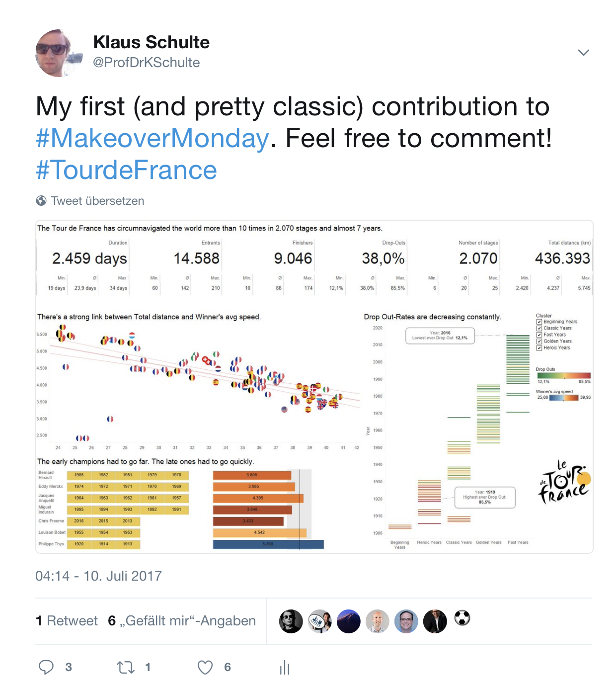
Task: Click the soccer ball liker avatar
Action: 462,618
